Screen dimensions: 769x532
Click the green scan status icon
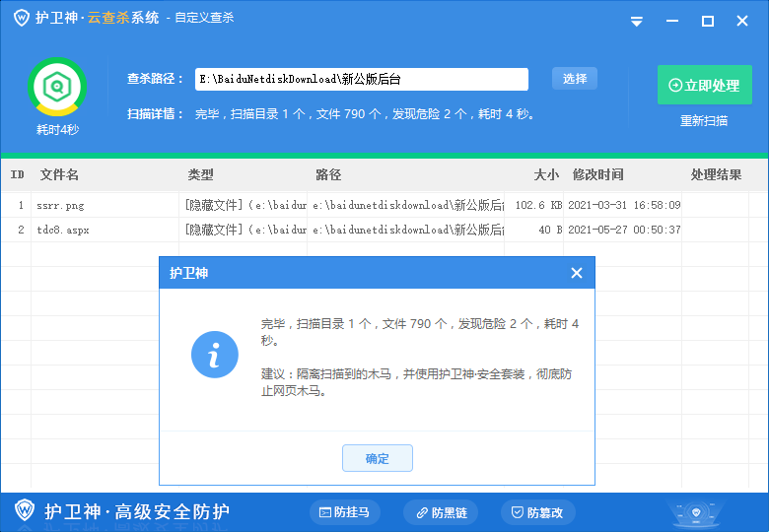(56, 88)
